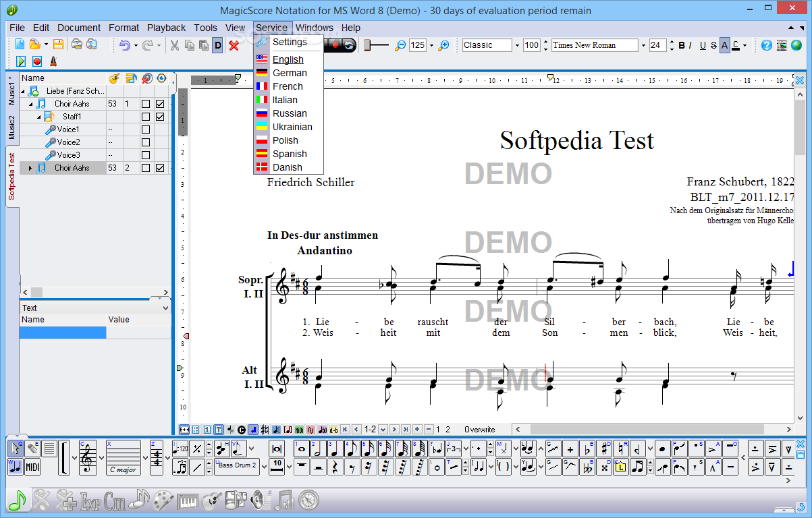Screen dimensions: 812x518
Task: Open the Settings entry in Service menu
Action: point(289,42)
